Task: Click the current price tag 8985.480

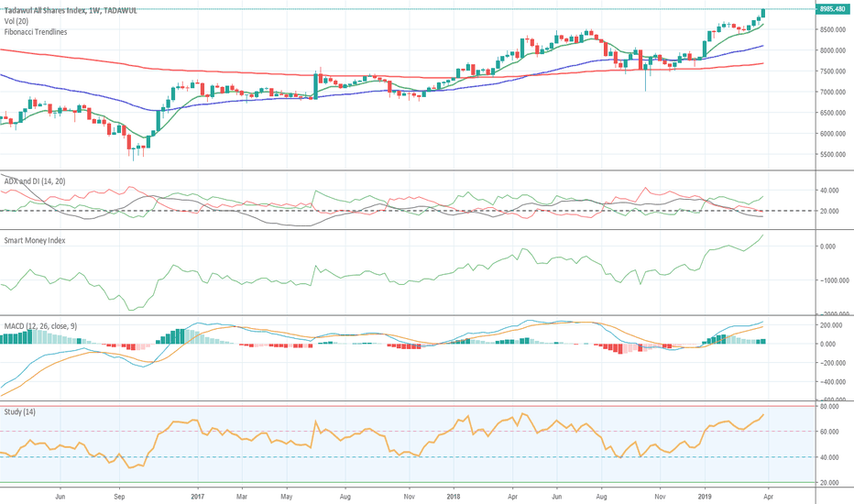Action: 832,9
